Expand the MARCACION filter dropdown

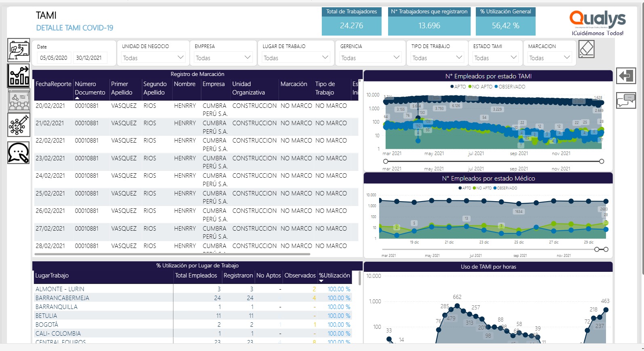pos(550,58)
